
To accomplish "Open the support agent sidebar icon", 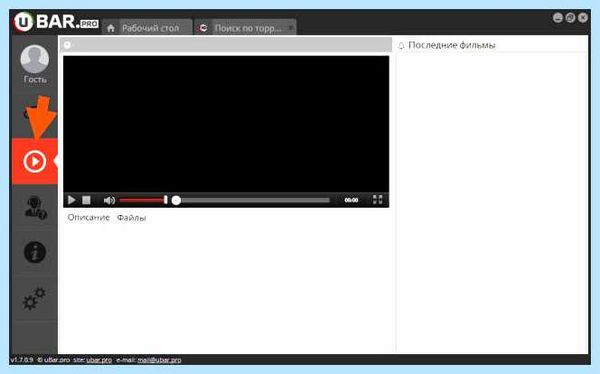I will click(35, 207).
